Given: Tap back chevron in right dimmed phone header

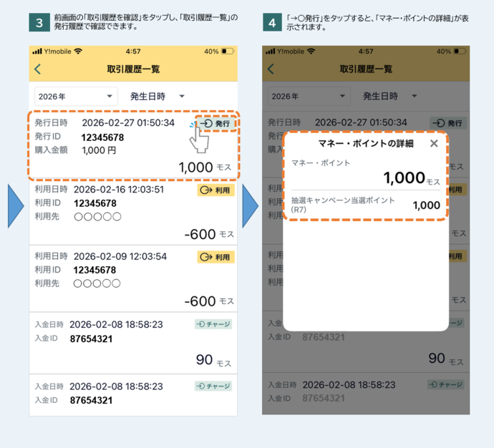Looking at the screenshot, I should click(x=271, y=69).
